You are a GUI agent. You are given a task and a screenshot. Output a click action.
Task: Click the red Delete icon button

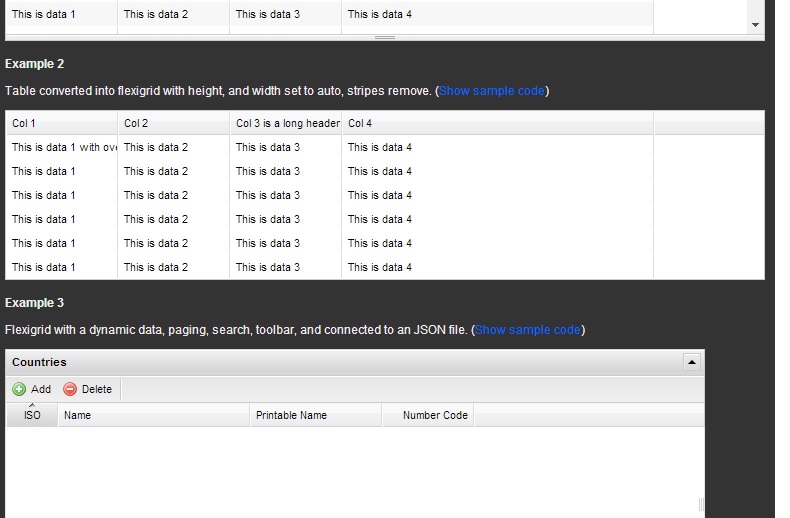[x=88, y=389]
